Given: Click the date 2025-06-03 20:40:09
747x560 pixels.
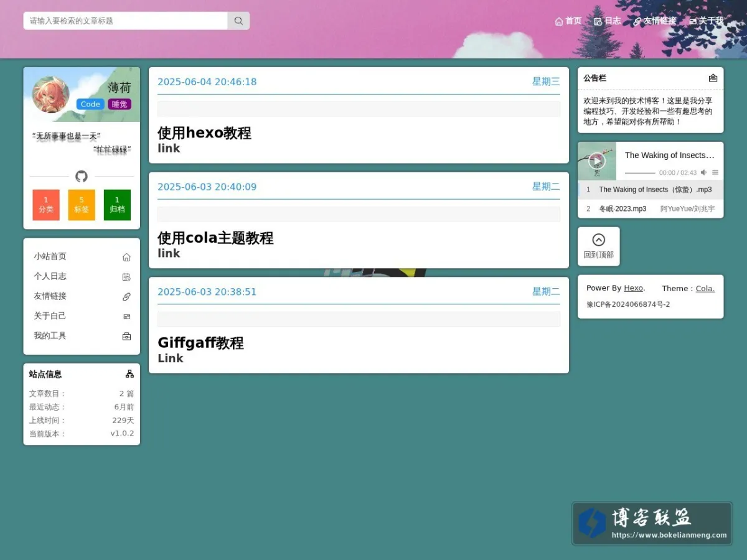Looking at the screenshot, I should click(207, 187).
